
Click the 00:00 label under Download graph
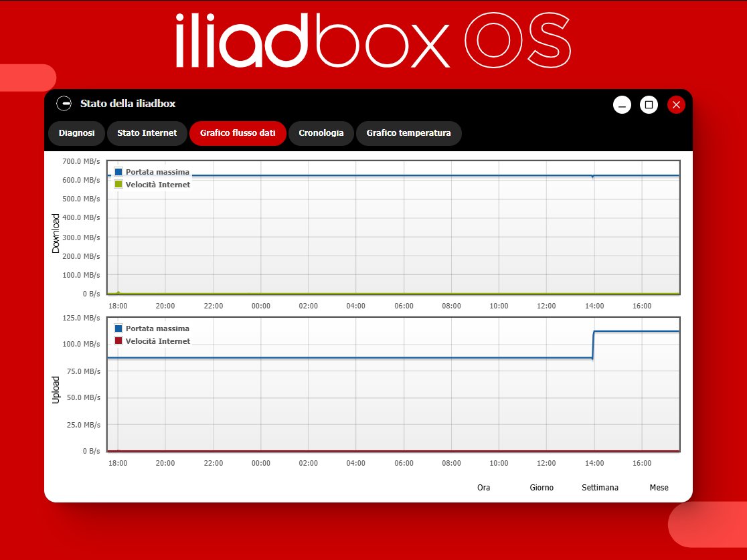pos(260,306)
